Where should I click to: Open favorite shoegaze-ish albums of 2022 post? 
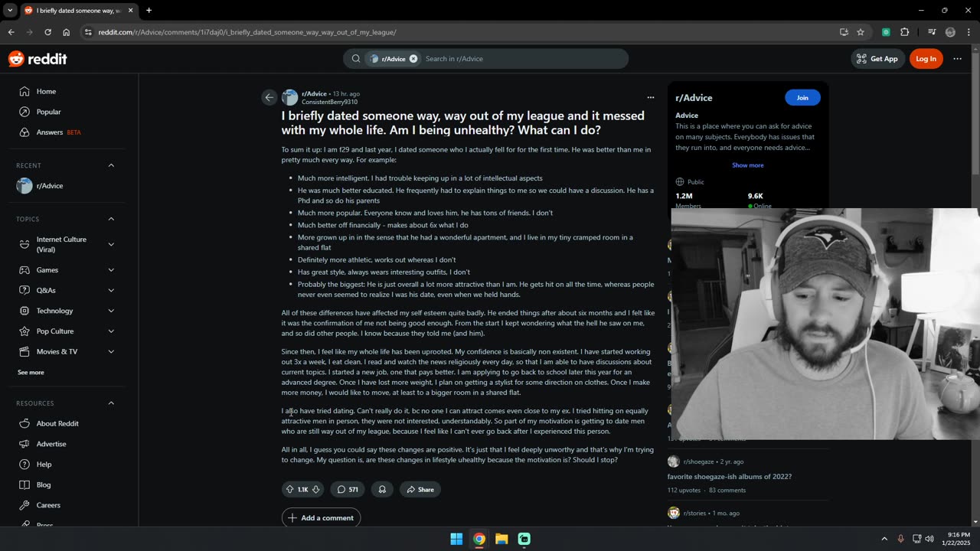point(730,477)
